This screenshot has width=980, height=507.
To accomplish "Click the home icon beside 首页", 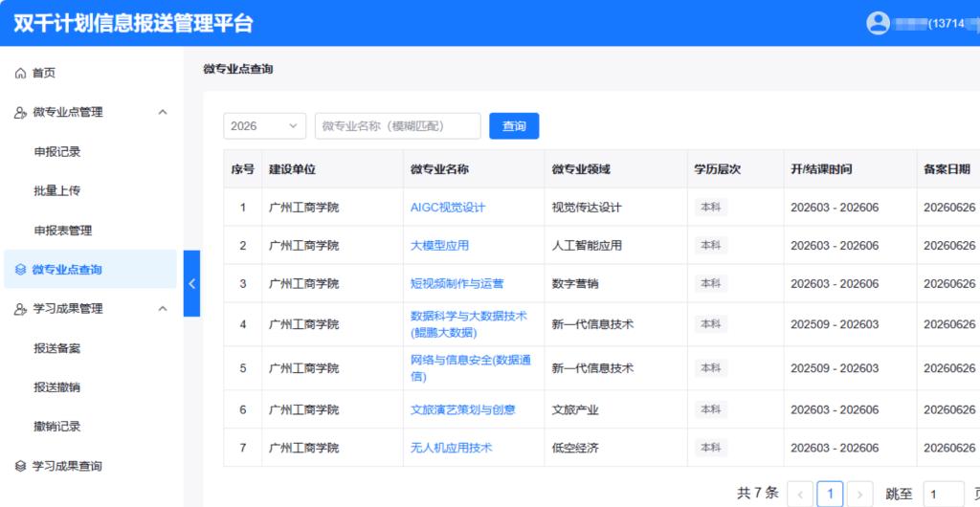I will (x=20, y=73).
